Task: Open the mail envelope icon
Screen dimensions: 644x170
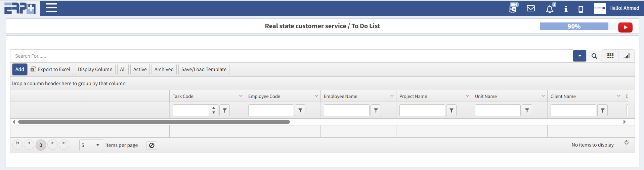Action: [x=531, y=8]
